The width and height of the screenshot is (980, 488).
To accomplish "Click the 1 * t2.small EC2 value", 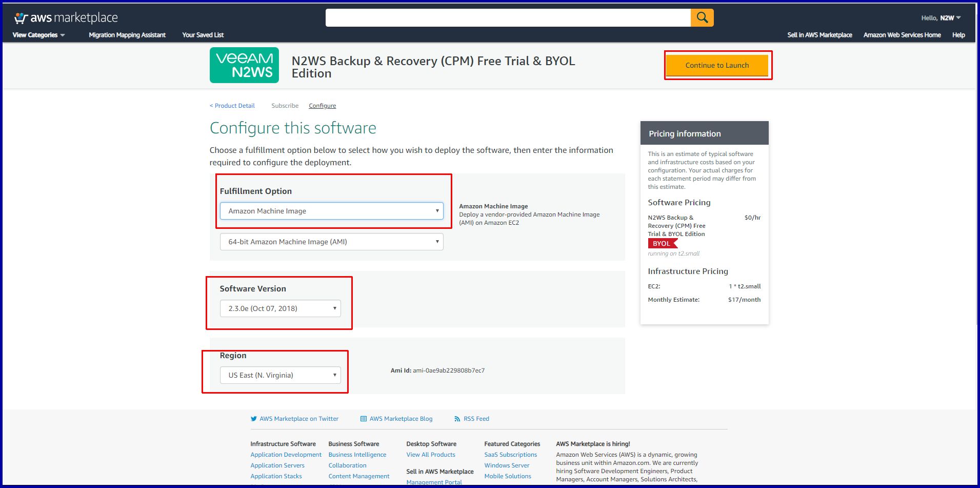I will [x=745, y=286].
